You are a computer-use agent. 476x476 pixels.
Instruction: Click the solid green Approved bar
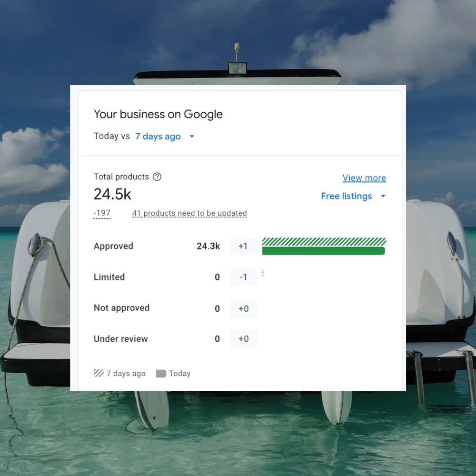click(x=324, y=251)
